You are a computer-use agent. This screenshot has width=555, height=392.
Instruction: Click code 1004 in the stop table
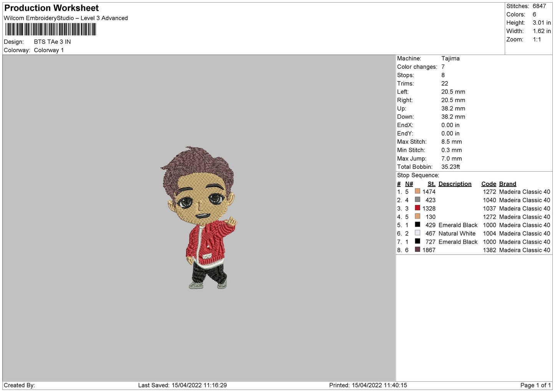[489, 233]
